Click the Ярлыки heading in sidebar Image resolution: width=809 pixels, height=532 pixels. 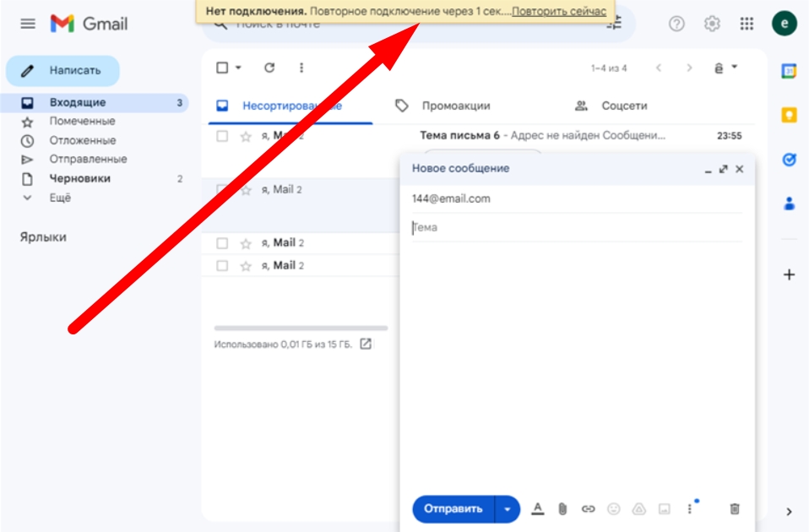43,237
